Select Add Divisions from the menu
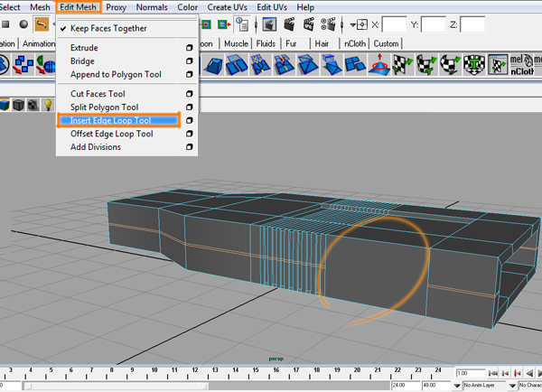The height and width of the screenshot is (392, 542). pyautogui.click(x=96, y=147)
